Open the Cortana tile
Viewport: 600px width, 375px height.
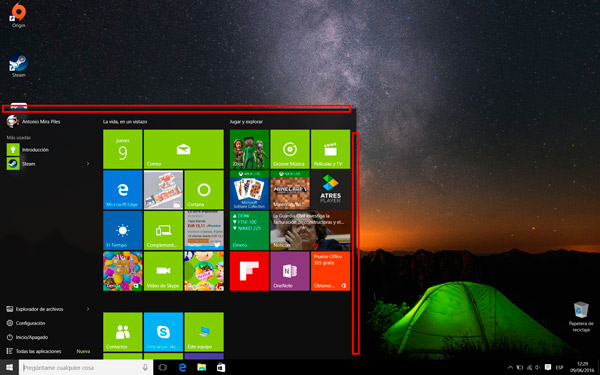204,189
